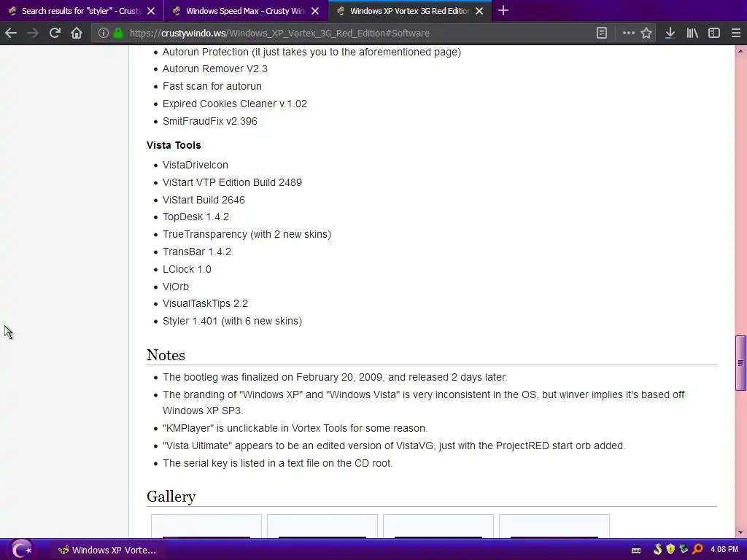Close the Windows XP Vortex 3G Red Edition tab
747x560 pixels.
479,11
